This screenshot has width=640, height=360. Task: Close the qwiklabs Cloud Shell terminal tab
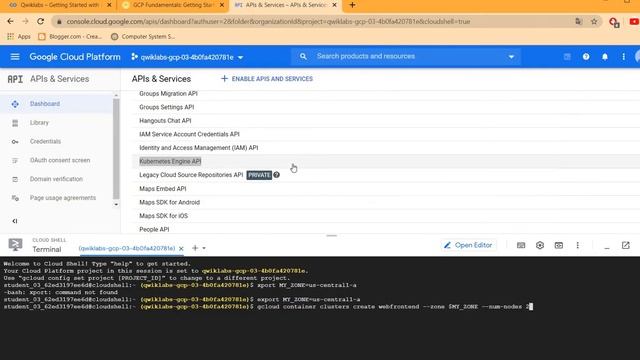coord(181,248)
